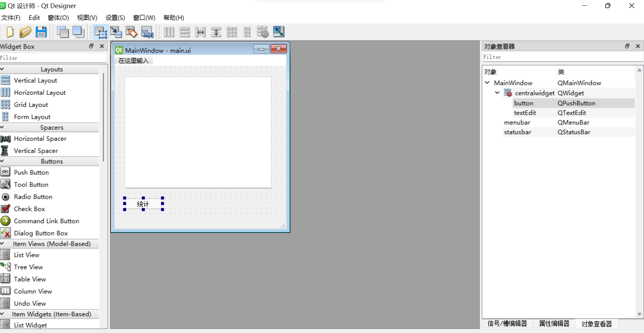The height and width of the screenshot is (333, 644).
Task: Click the Break Layout toolbar icon
Action: pos(263,32)
